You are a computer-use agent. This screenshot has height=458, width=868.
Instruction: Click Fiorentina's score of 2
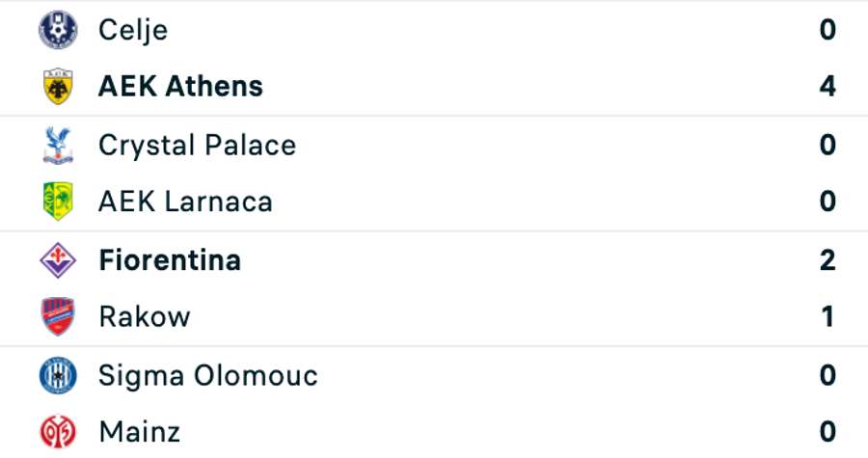click(x=827, y=260)
